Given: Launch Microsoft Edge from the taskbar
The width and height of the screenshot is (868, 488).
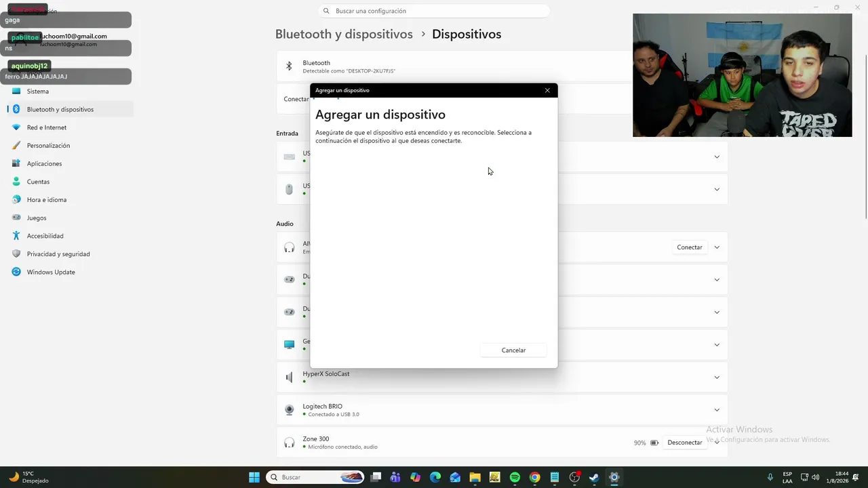Looking at the screenshot, I should (x=435, y=477).
